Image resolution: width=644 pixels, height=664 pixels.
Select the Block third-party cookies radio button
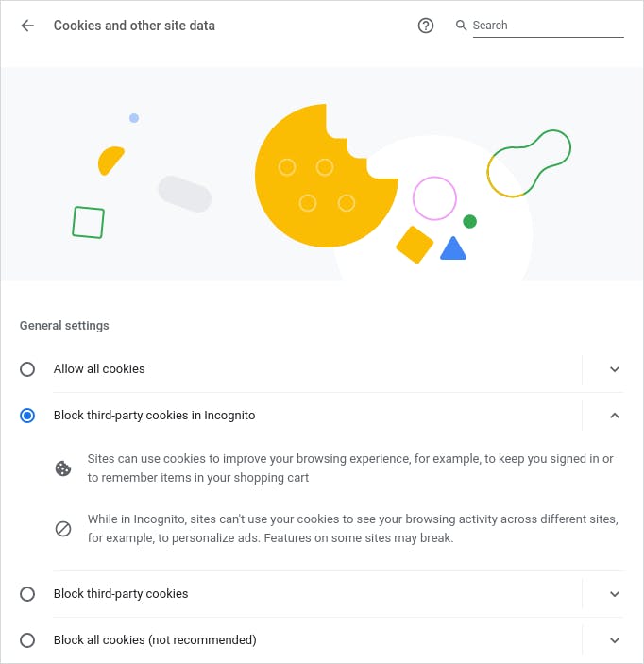(x=27, y=594)
